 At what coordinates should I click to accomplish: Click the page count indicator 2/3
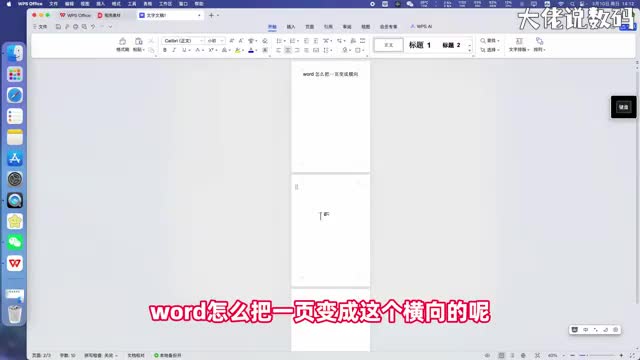(x=42, y=356)
